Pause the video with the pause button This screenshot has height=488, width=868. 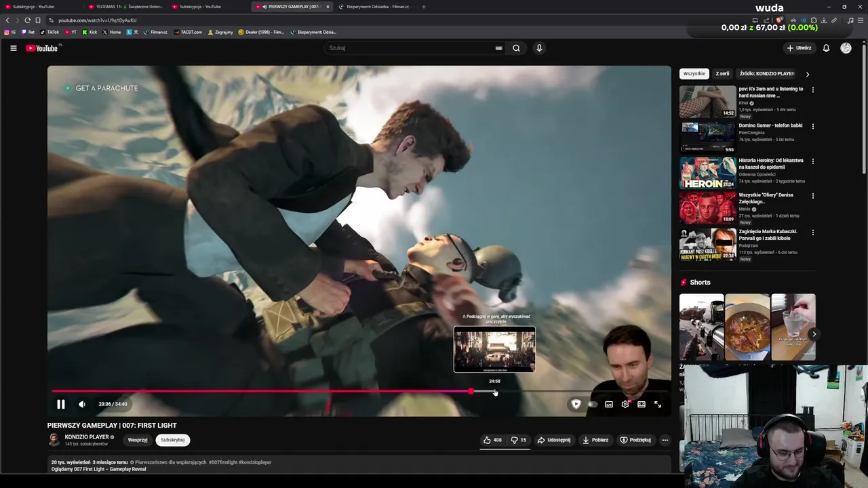coord(60,404)
